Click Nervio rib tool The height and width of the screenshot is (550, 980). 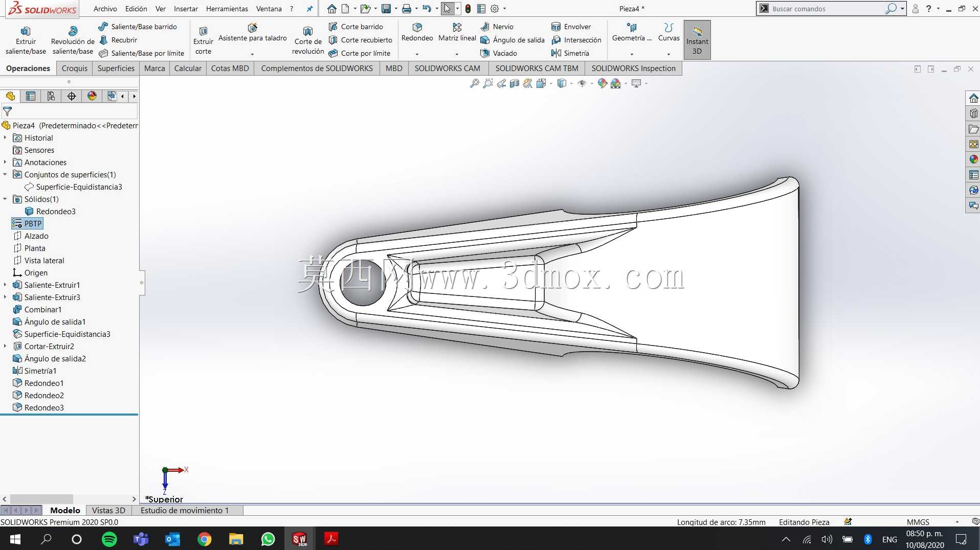coord(497,27)
